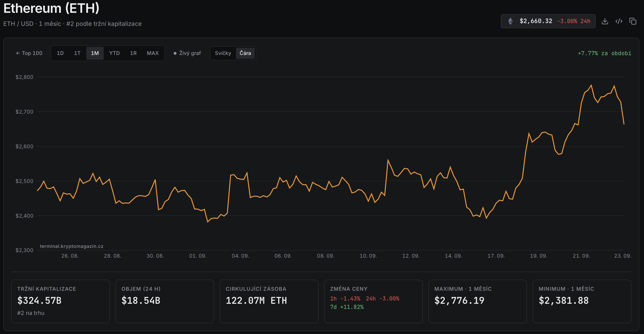
Task: Click the $324.57B market cap value
Action: 39,300
